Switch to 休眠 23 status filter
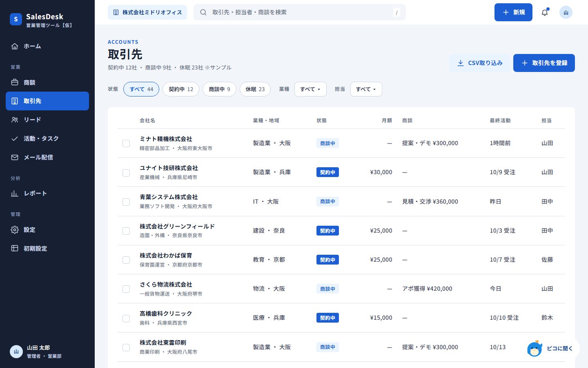This screenshot has width=588, height=368. click(255, 89)
